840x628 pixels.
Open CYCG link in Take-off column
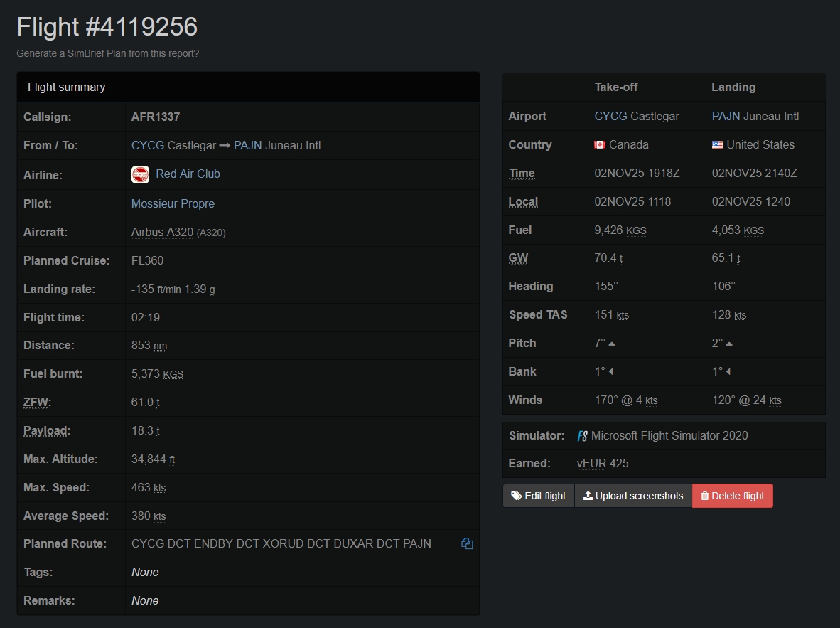pyautogui.click(x=610, y=116)
